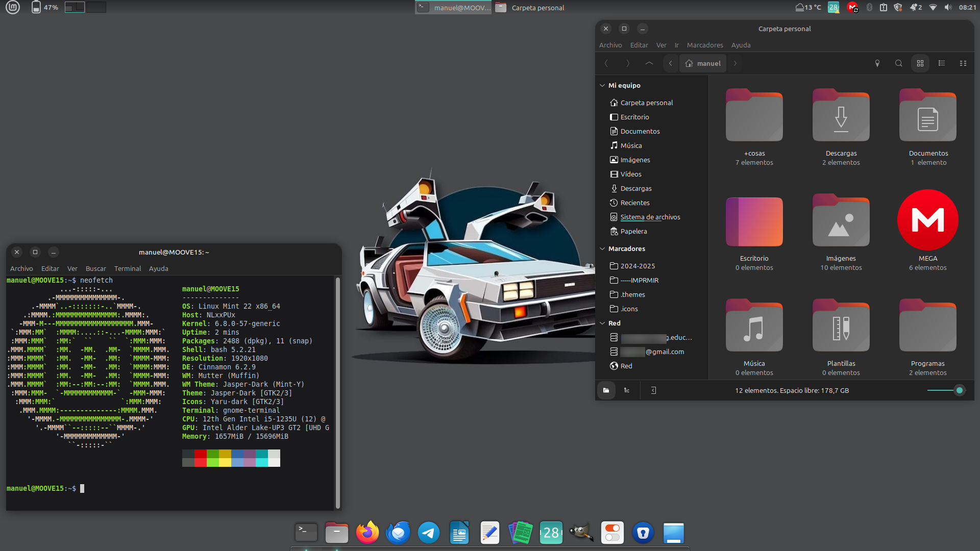Select Música in sidebar
Image resolution: width=980 pixels, height=551 pixels.
click(631, 145)
